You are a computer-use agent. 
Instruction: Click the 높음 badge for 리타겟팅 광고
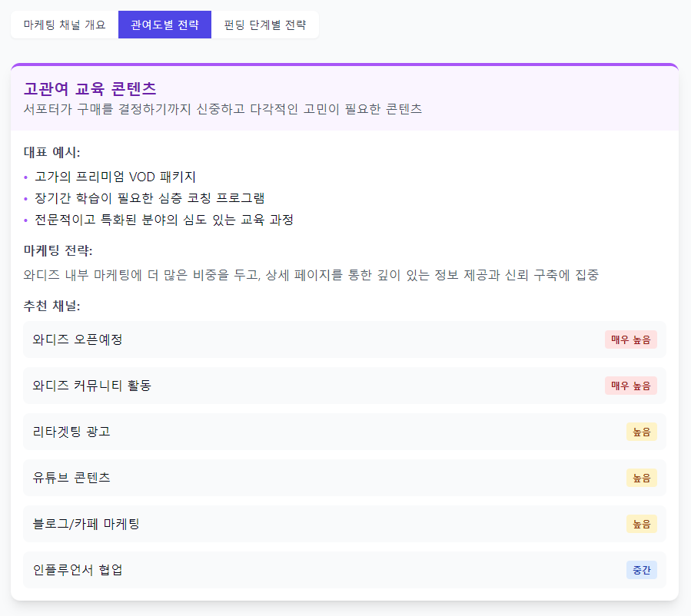tap(642, 432)
